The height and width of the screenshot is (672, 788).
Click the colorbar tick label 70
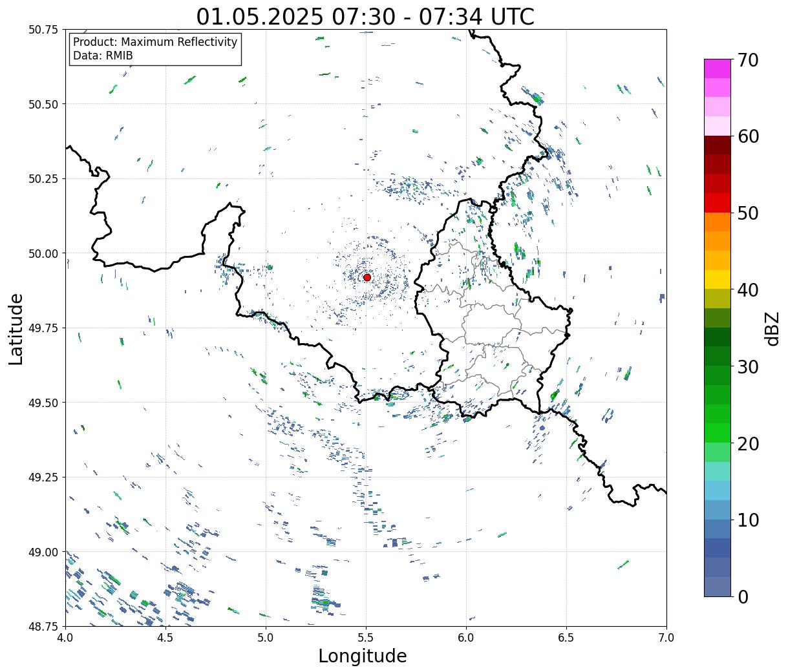click(748, 60)
